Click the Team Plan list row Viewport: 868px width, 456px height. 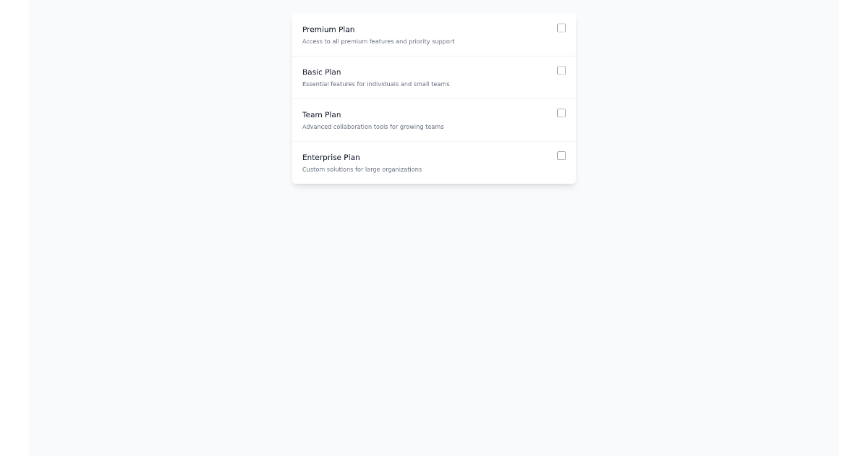(x=434, y=119)
